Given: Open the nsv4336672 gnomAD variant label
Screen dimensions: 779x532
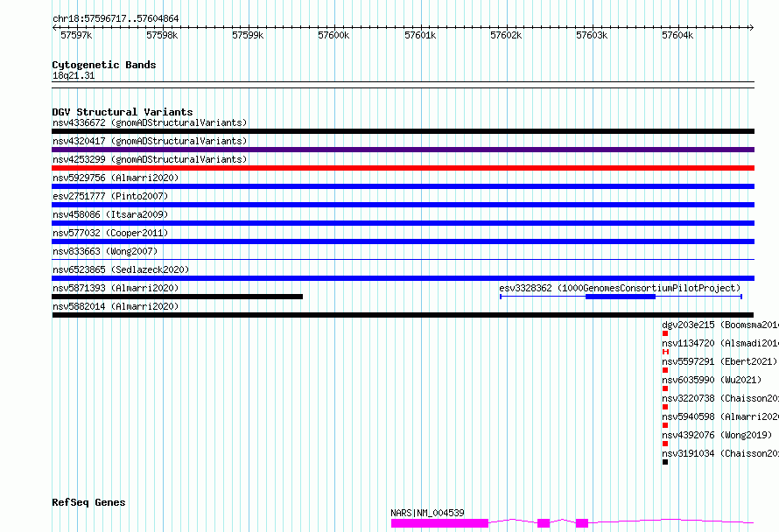Looking at the screenshot, I should click(x=150, y=122).
